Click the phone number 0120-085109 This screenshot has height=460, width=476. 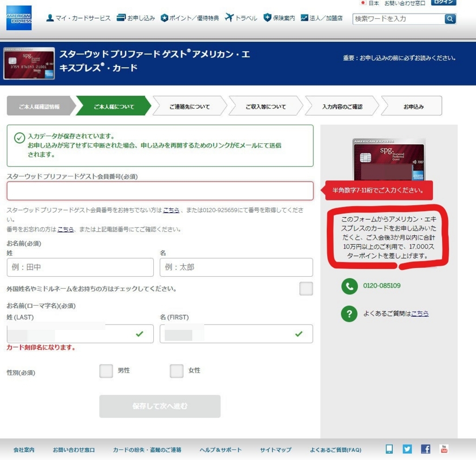pos(382,286)
